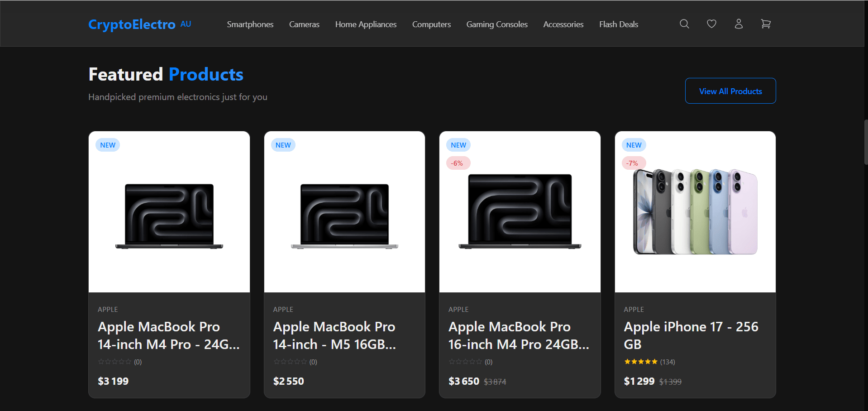Viewport: 868px width, 411px height.
Task: Go to CryptoElectro home logo
Action: [132, 24]
